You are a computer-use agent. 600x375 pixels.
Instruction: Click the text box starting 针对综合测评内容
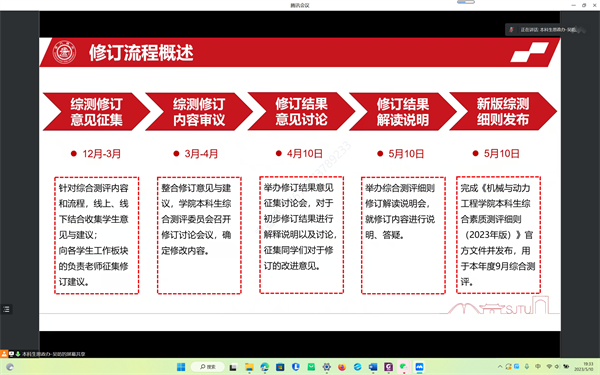tap(96, 235)
